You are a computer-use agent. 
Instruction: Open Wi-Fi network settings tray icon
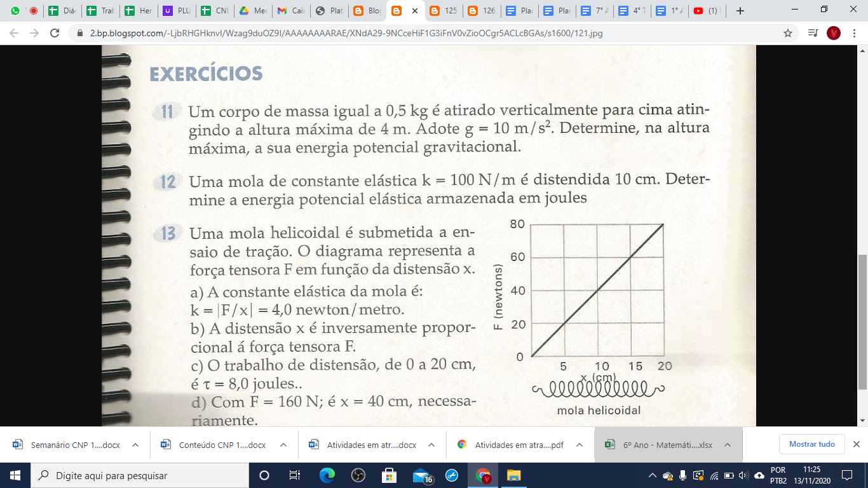714,475
